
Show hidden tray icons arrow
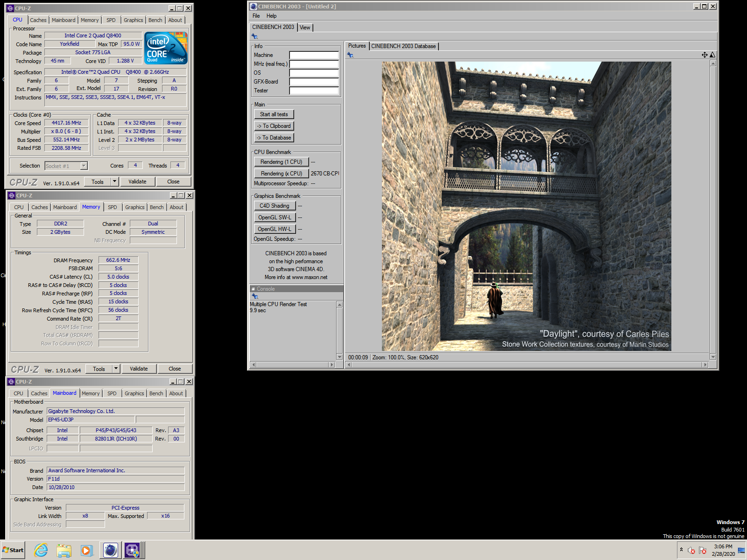click(681, 549)
